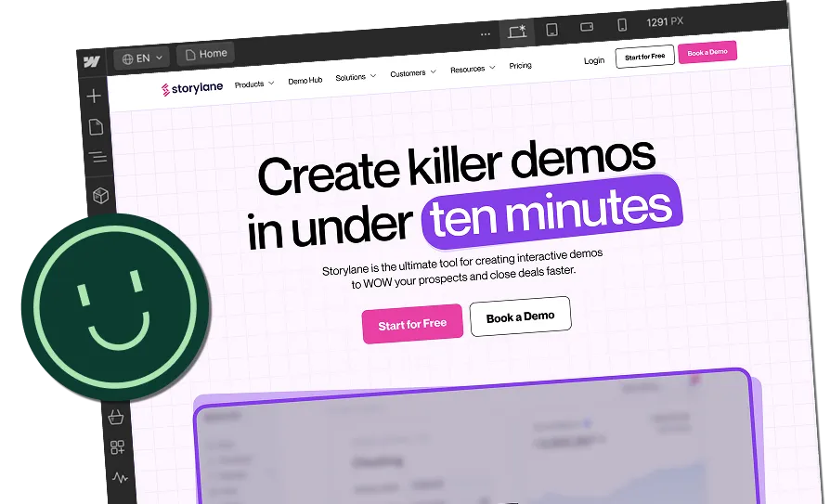Select the purple 'ten minutes' highlight
830x504 pixels.
[551, 212]
